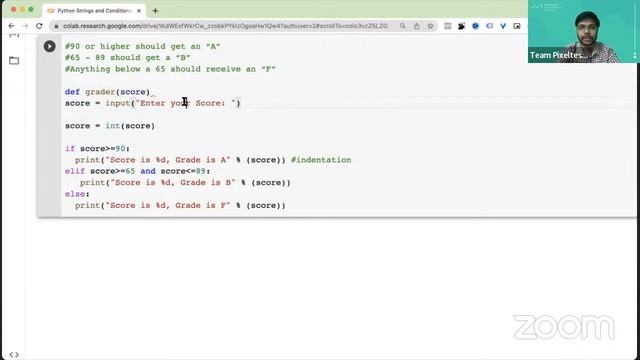The height and width of the screenshot is (360, 640).
Task: Click the site lock icon in address bar
Action: click(x=56, y=26)
